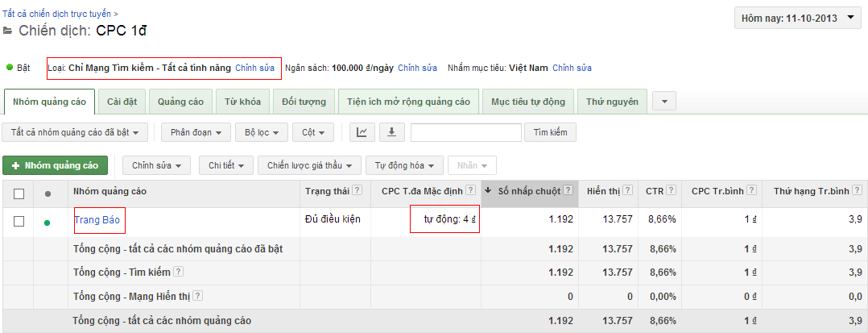Click the green + Nhóm quảng cáo button
The image size is (868, 333).
tap(55, 165)
